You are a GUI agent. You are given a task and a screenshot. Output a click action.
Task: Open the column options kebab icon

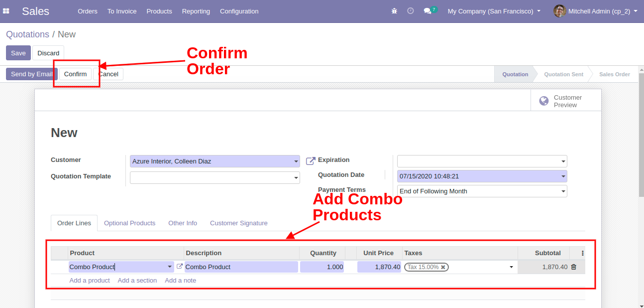583,253
